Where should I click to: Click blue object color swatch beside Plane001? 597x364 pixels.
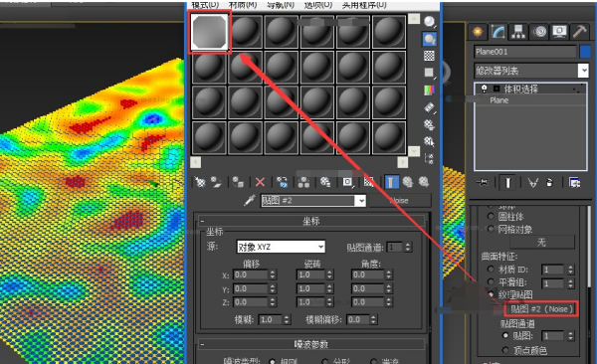point(585,52)
